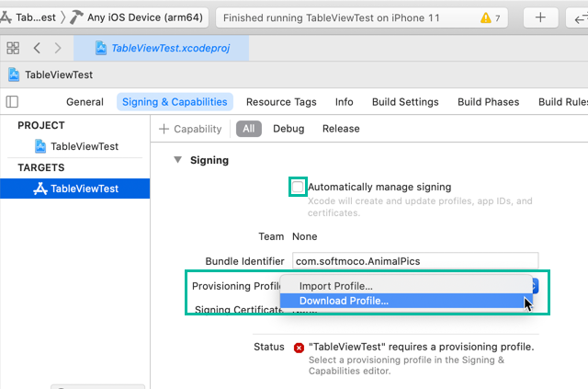Click the Team value None

coord(304,236)
